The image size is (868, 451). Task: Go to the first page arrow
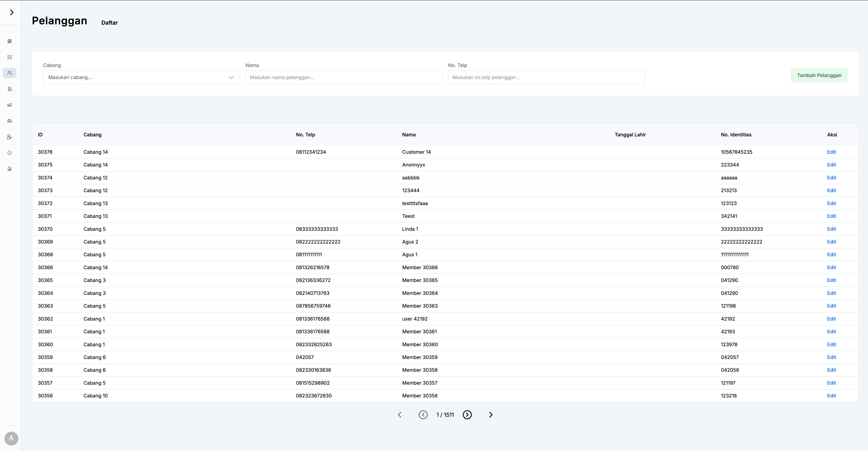400,415
